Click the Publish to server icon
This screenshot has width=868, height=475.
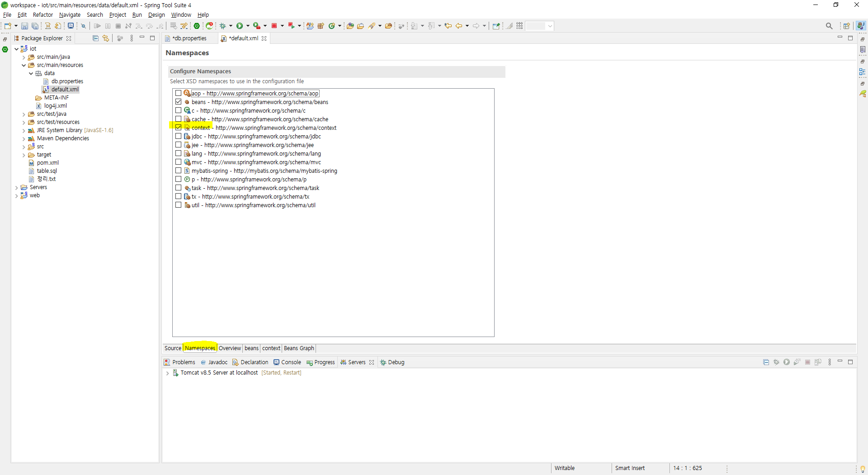[x=818, y=362]
